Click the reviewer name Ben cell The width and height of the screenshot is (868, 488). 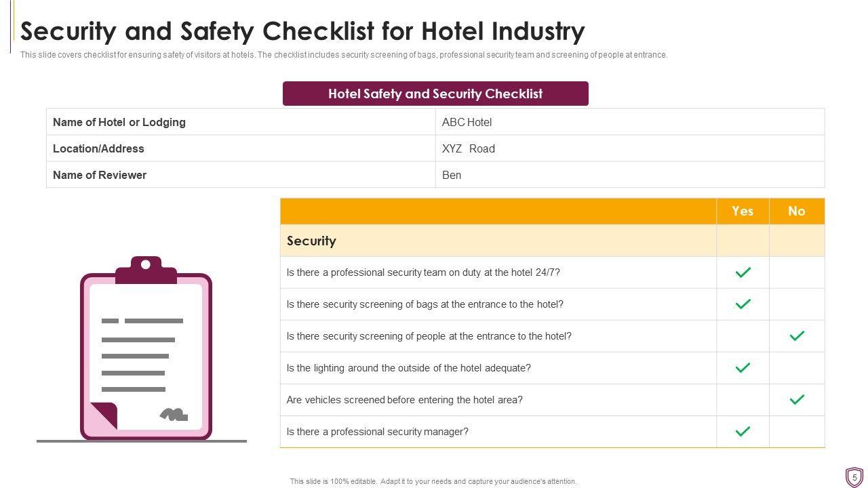tap(629, 175)
